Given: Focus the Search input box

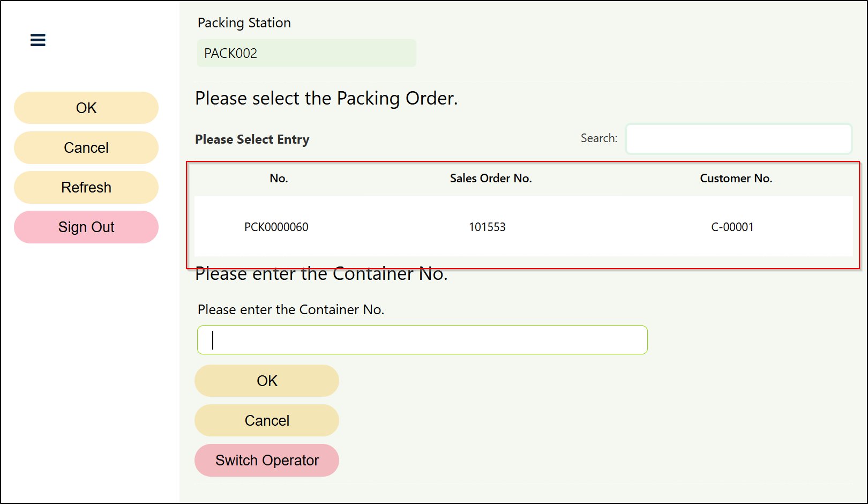Looking at the screenshot, I should (x=738, y=139).
